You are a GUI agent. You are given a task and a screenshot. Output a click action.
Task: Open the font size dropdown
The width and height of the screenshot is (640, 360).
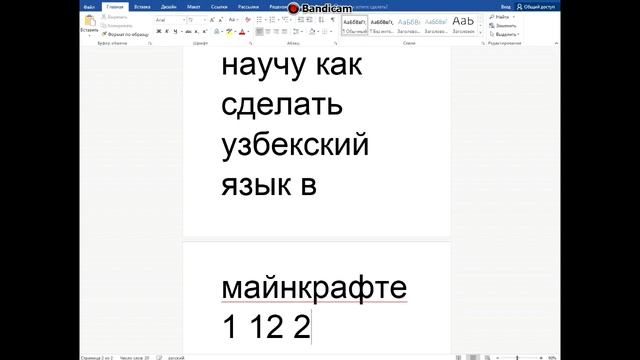click(204, 20)
